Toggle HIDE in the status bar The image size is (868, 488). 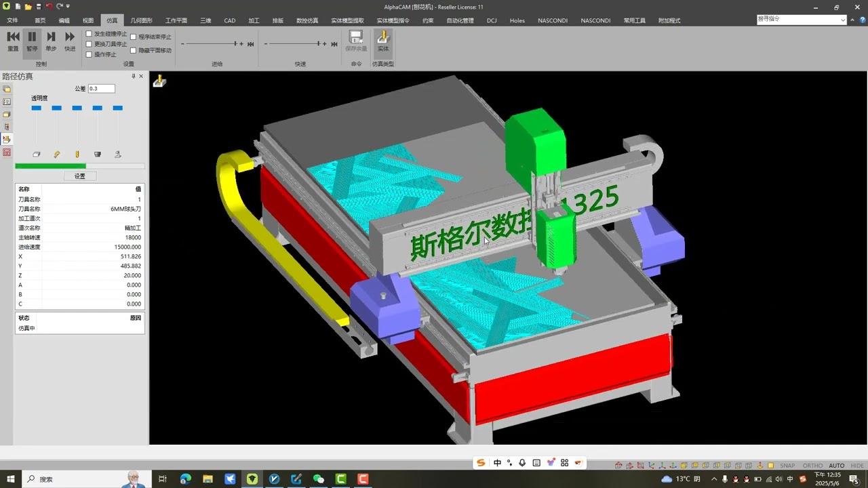[x=857, y=466]
